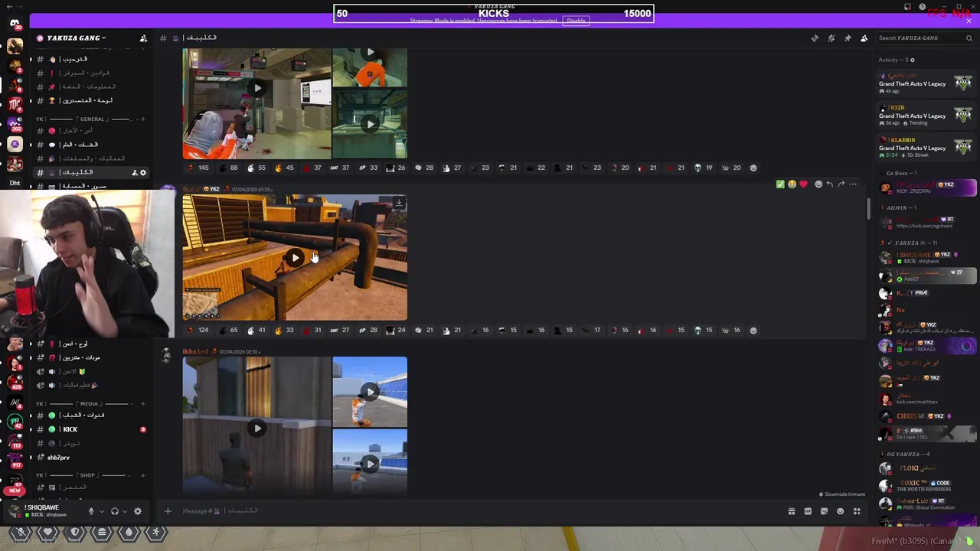Click CHRIS in the member list
Viewport: 980px width, 551px height.
[927, 416]
